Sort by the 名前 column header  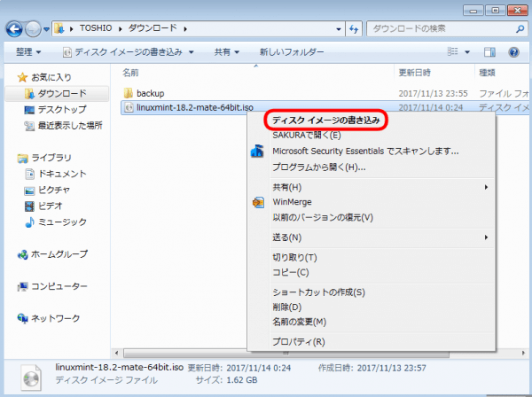tap(130, 73)
